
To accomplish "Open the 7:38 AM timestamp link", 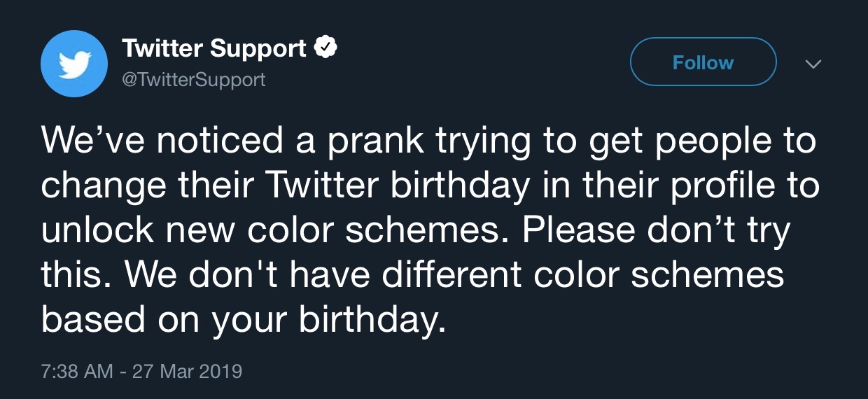I will [76, 370].
